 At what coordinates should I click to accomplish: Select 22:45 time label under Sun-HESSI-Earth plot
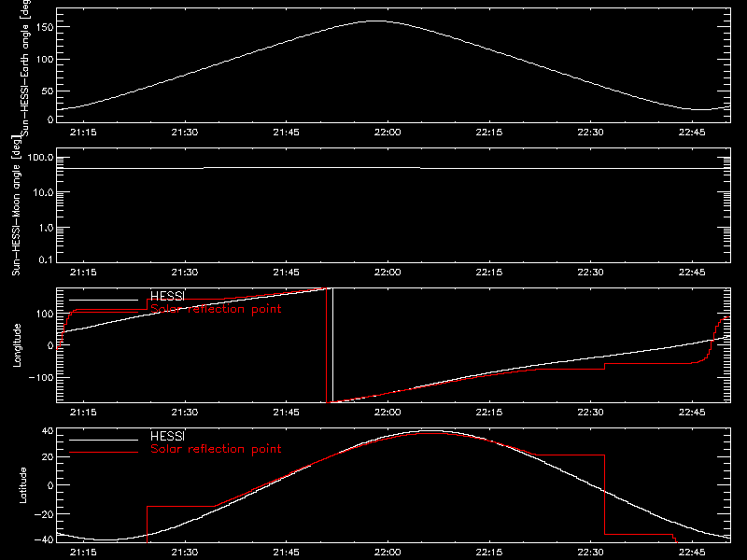pyautogui.click(x=692, y=133)
